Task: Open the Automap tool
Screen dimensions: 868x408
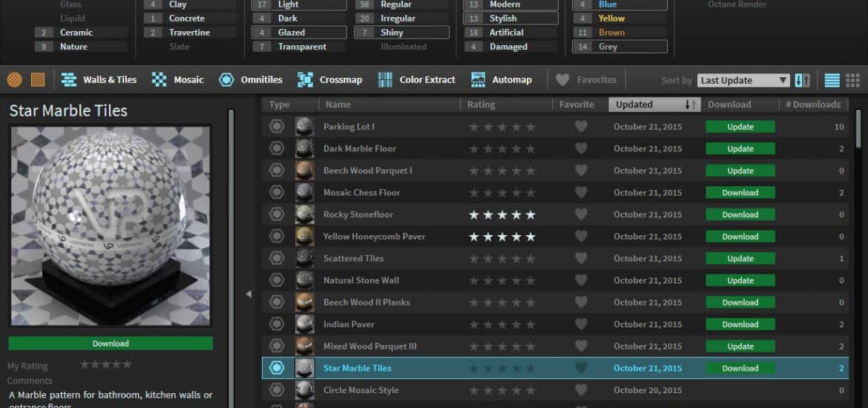Action: click(x=502, y=79)
